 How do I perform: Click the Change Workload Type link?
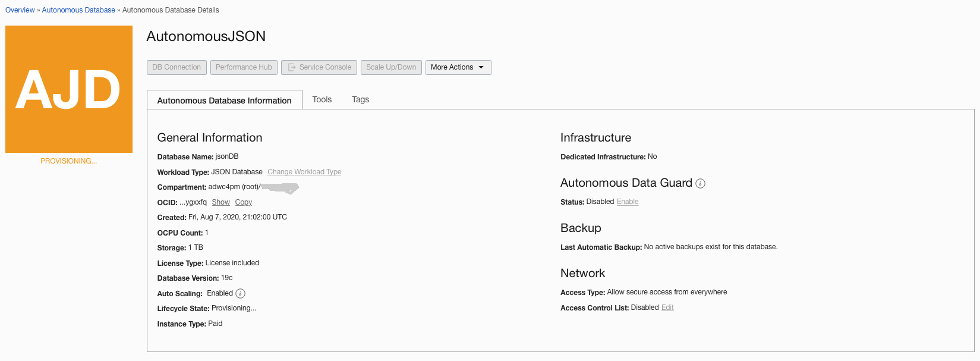[x=304, y=172]
